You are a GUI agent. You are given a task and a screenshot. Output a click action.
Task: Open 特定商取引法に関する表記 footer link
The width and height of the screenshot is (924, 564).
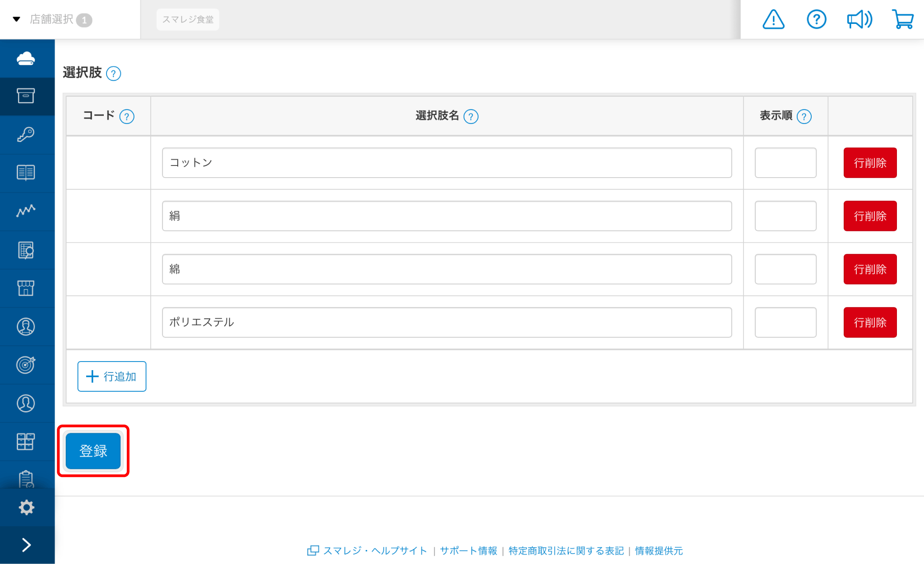pos(566,550)
